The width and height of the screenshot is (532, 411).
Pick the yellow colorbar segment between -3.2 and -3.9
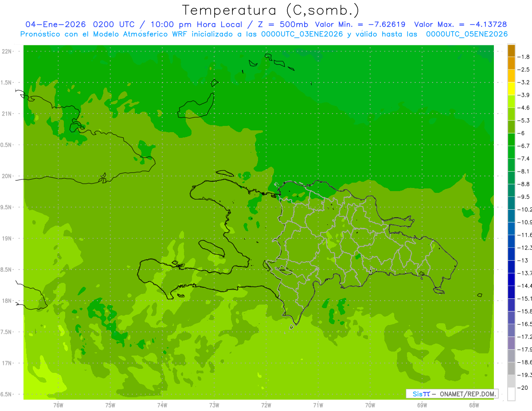tap(511, 89)
